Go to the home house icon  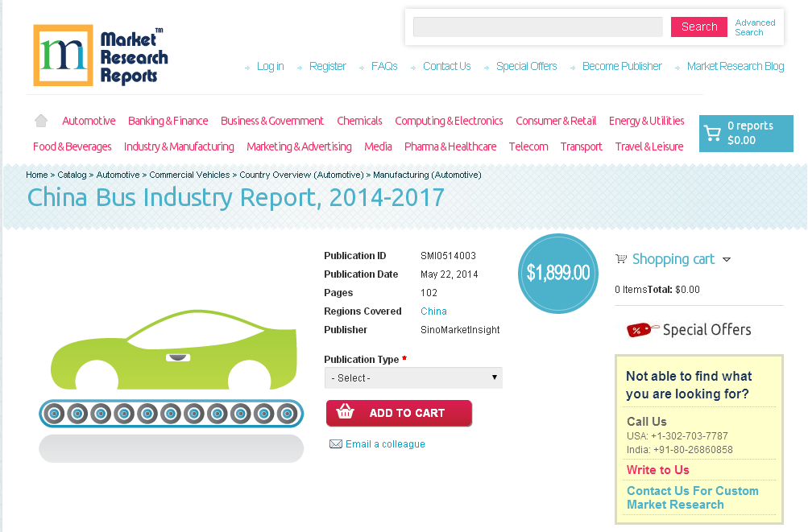click(41, 121)
